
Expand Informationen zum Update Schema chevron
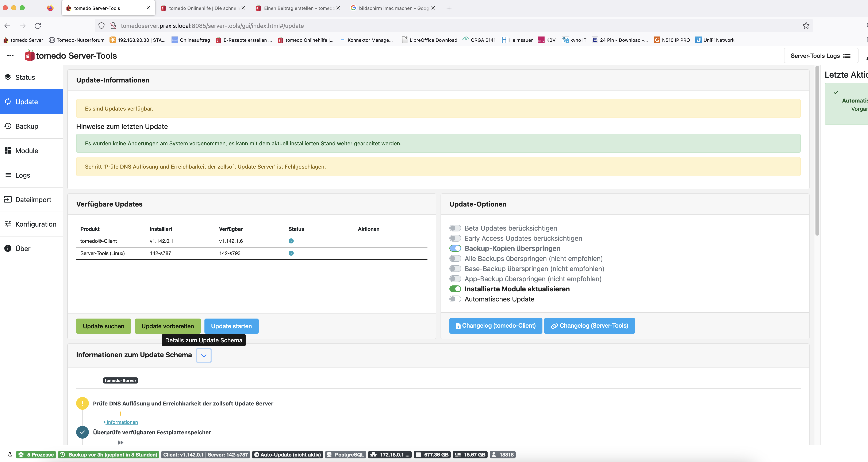coord(204,355)
